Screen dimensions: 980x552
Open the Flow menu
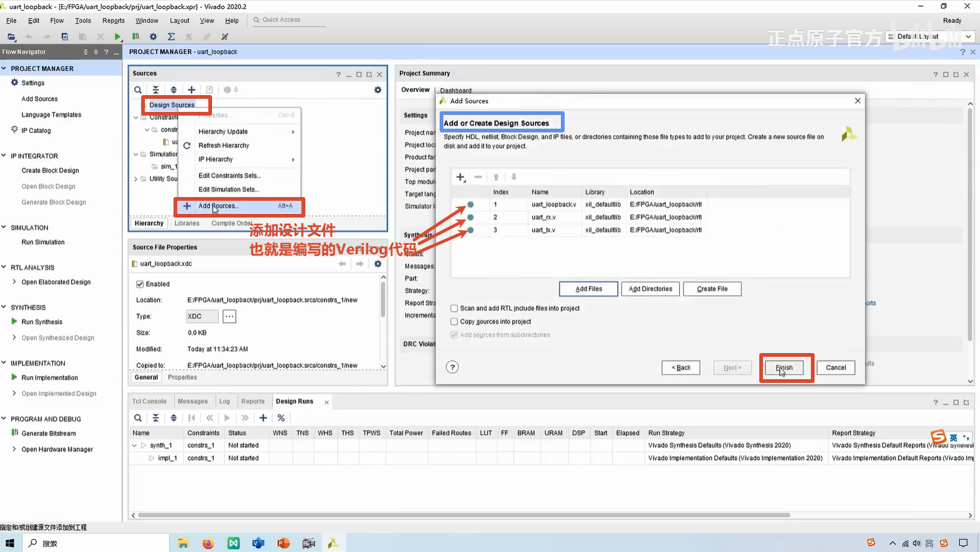pyautogui.click(x=57, y=21)
